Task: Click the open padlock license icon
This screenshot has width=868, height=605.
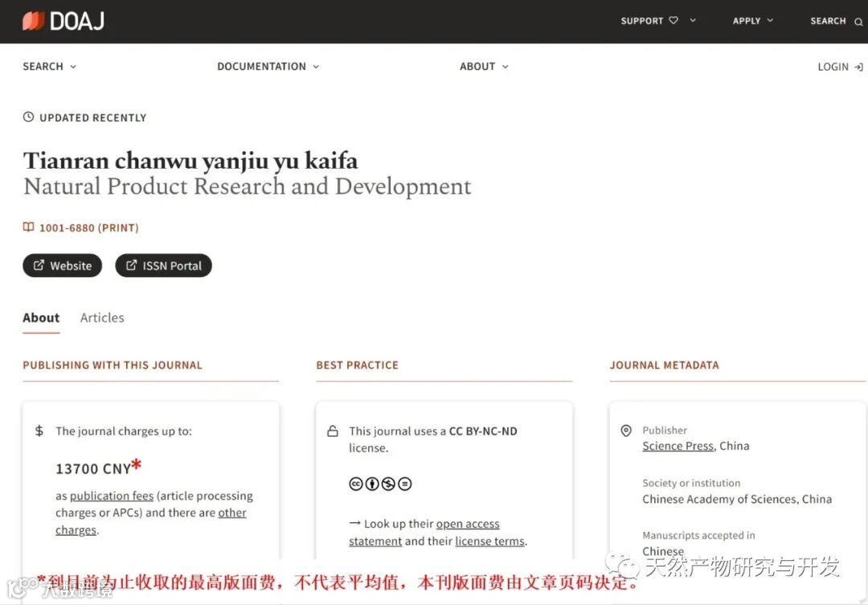Action: tap(333, 431)
